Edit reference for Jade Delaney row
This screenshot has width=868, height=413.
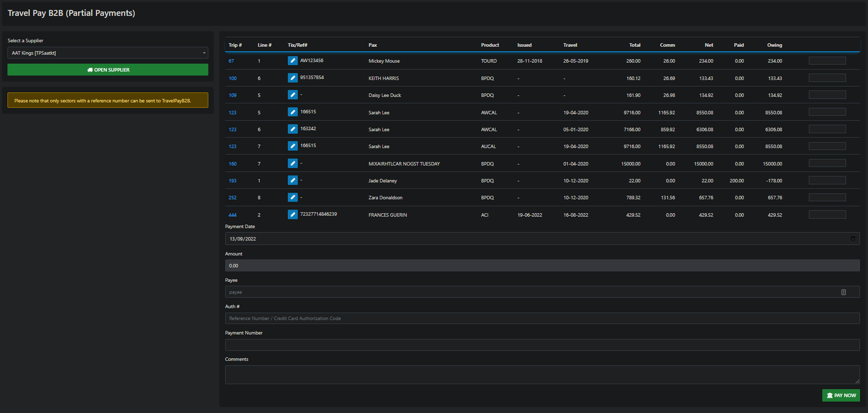pos(292,180)
